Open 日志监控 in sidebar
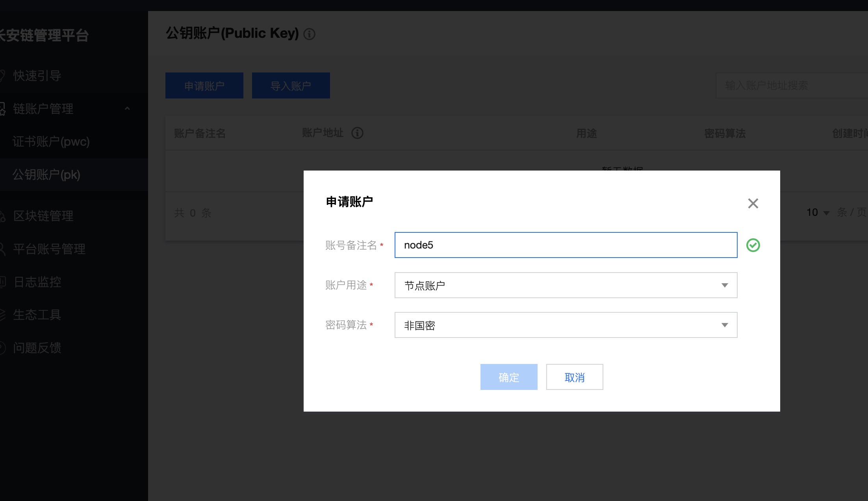868x501 pixels. click(x=37, y=282)
